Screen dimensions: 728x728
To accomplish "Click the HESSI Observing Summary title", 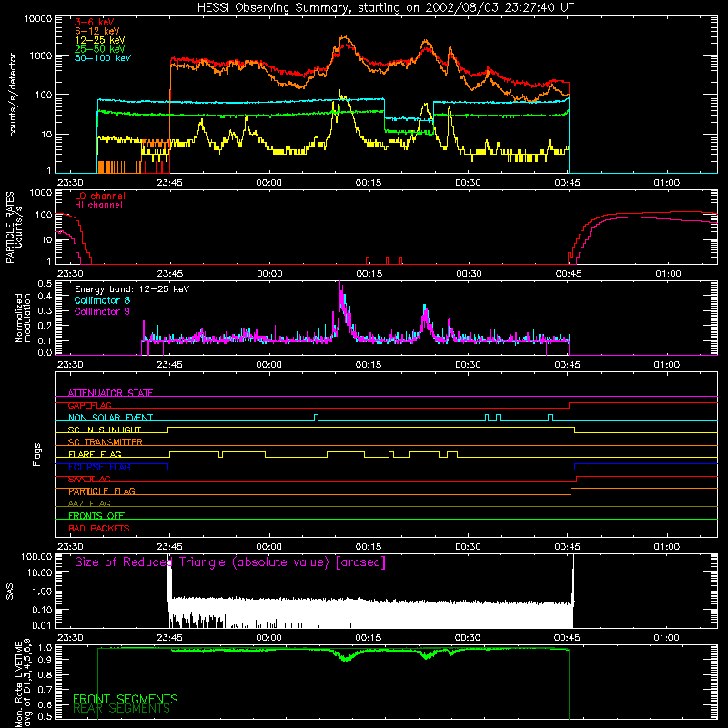I will (x=385, y=7).
